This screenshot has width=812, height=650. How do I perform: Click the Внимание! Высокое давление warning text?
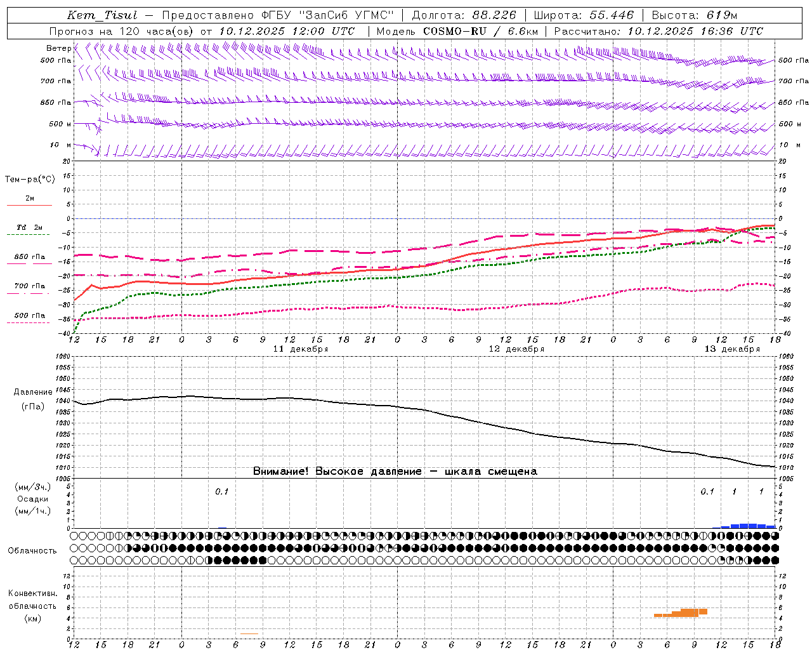[x=395, y=471]
